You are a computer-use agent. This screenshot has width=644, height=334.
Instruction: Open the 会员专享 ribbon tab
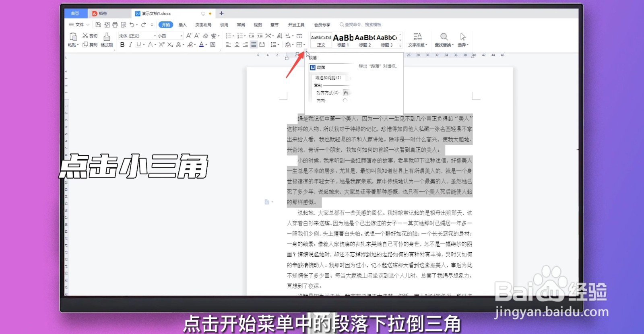pos(322,25)
